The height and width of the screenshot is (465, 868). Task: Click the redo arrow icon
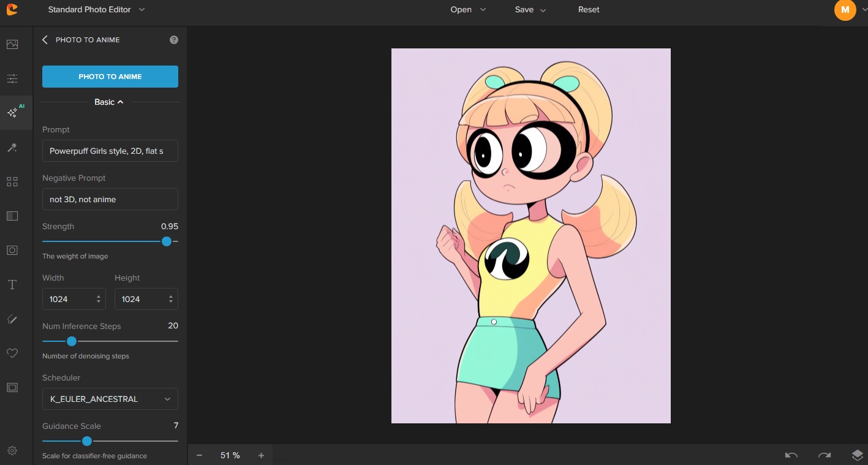[x=825, y=455]
